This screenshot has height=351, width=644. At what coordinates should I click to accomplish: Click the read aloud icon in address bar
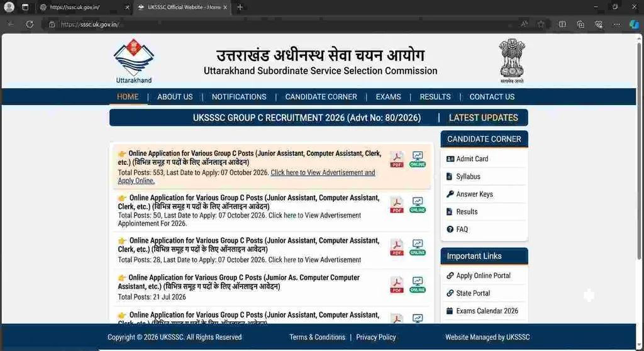(x=524, y=25)
